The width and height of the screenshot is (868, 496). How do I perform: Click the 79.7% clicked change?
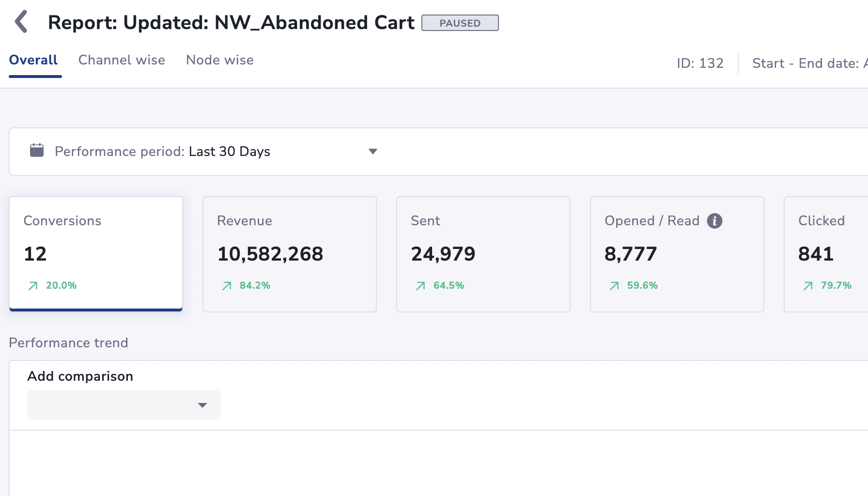click(x=837, y=285)
